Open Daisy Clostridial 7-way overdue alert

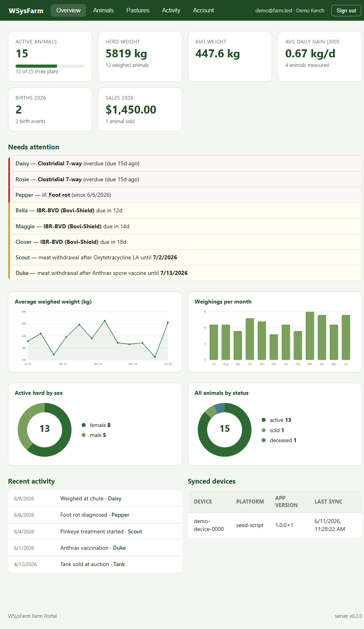(x=185, y=164)
